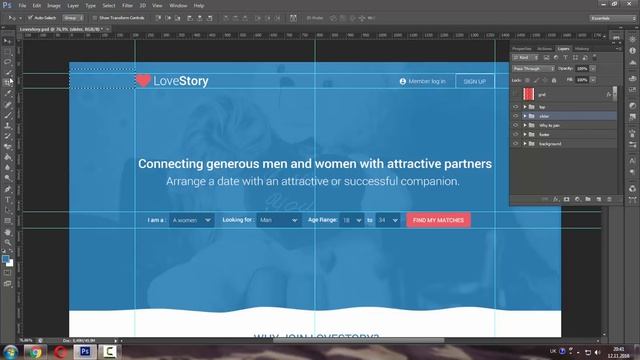This screenshot has height=360, width=640.
Task: Select the Horizontal Type tool
Action: (x=7, y=200)
